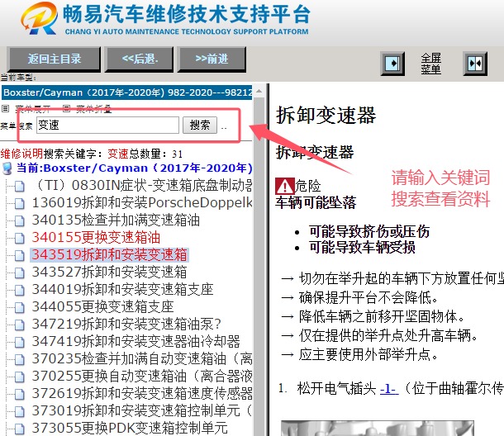Click the 车辆可能坠落 warning text

click(316, 203)
